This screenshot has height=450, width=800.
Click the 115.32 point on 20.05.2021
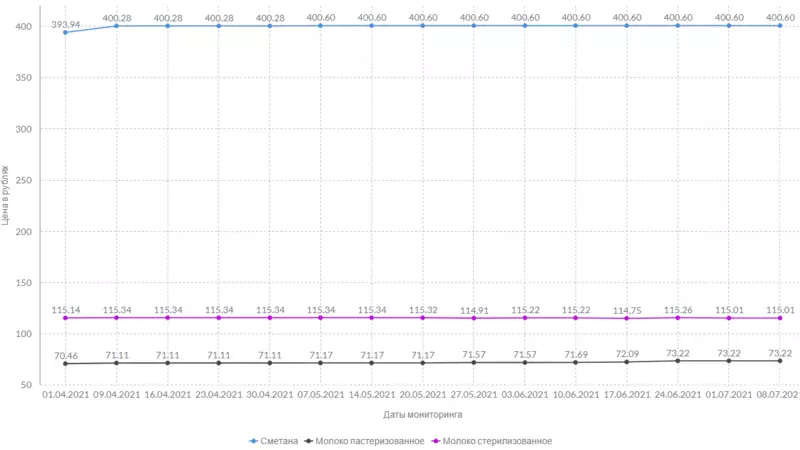(x=423, y=318)
